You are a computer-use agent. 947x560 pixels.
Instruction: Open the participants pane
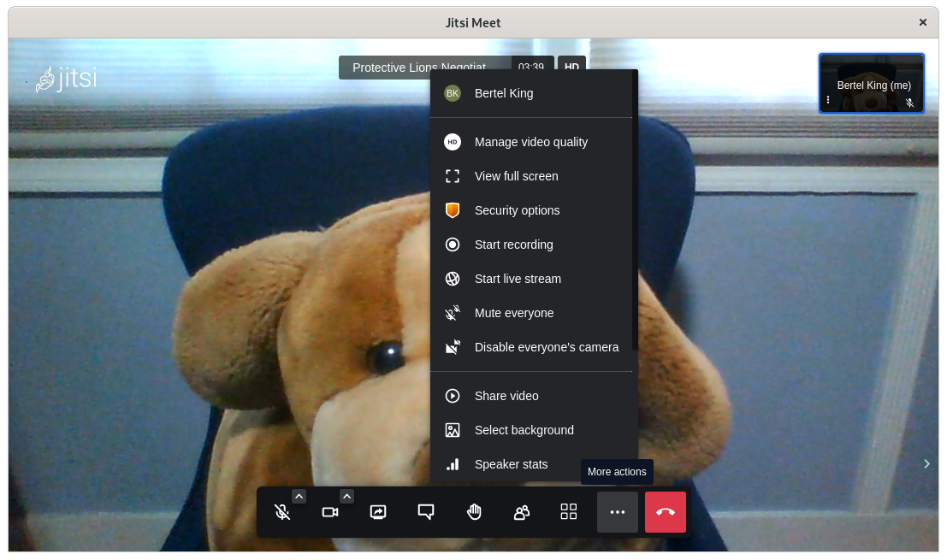(x=521, y=512)
